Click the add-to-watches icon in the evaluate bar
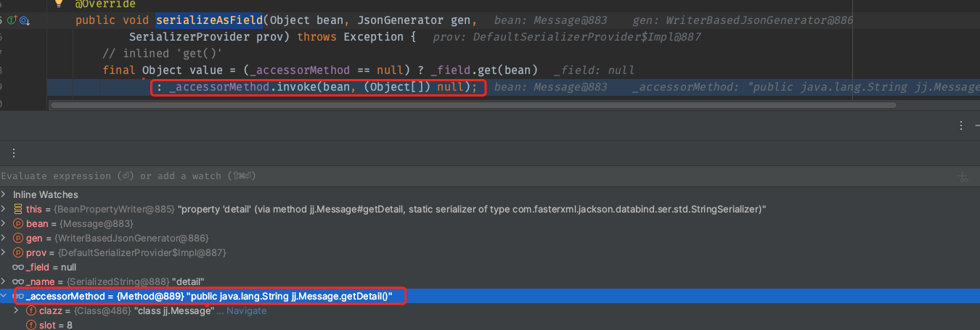This screenshot has height=330, width=980. [x=963, y=177]
